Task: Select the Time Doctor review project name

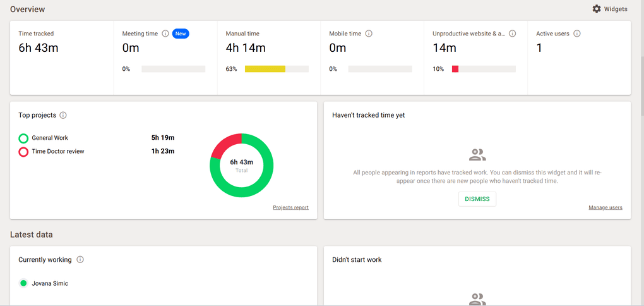Action: click(58, 151)
